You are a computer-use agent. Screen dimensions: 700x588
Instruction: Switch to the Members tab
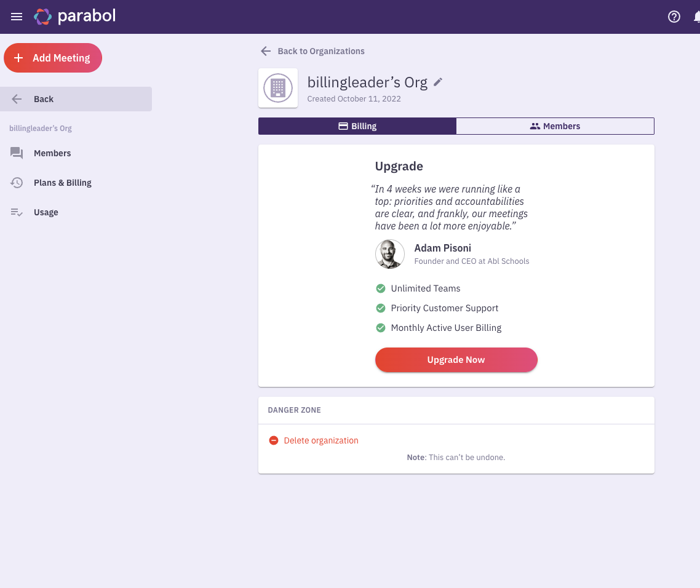(555, 125)
